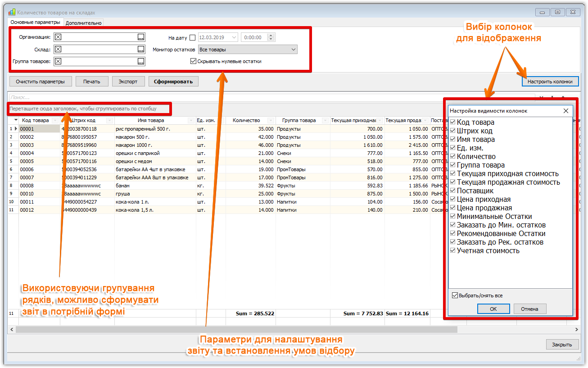Click the Печать button
The image size is (588, 368).
(91, 82)
